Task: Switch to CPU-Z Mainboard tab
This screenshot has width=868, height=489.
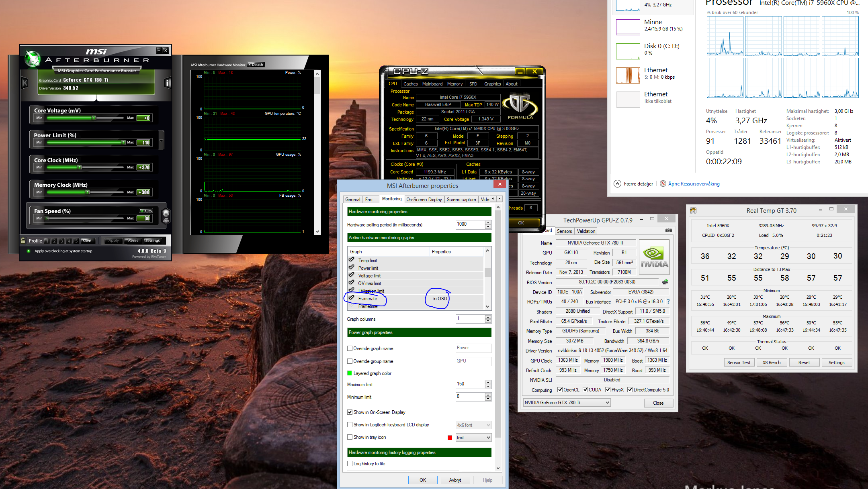Action: coord(432,84)
